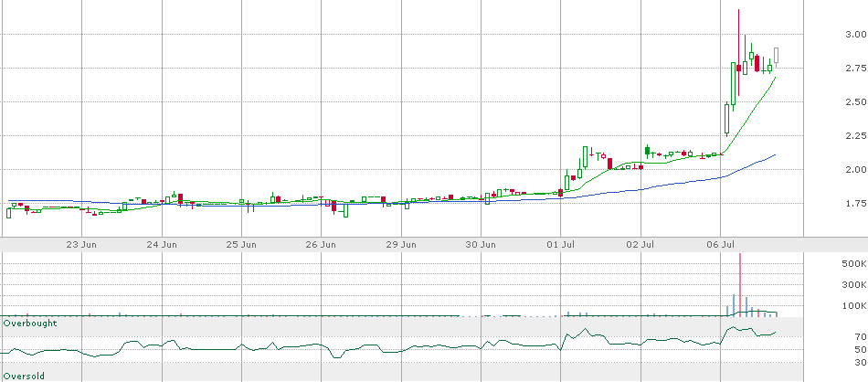Click the 24 Jun date label

pyautogui.click(x=163, y=244)
